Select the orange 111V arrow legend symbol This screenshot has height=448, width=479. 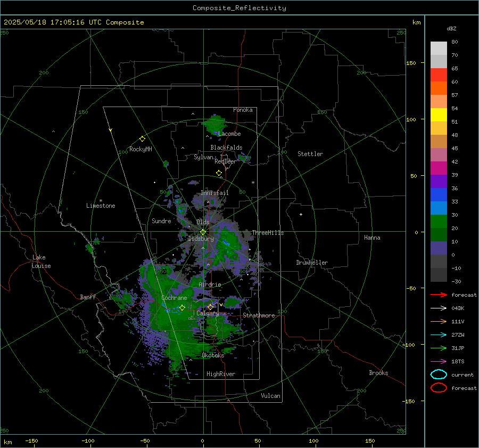(x=439, y=321)
